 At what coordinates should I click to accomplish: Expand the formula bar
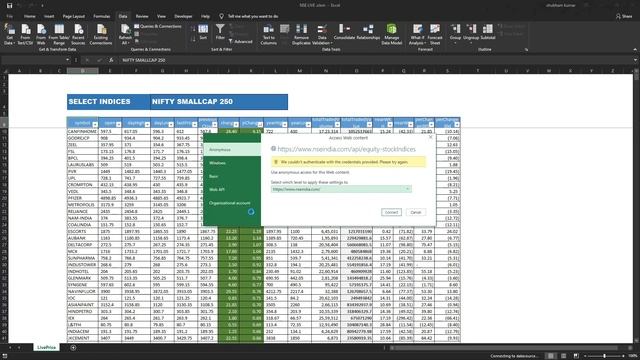pos(635,60)
